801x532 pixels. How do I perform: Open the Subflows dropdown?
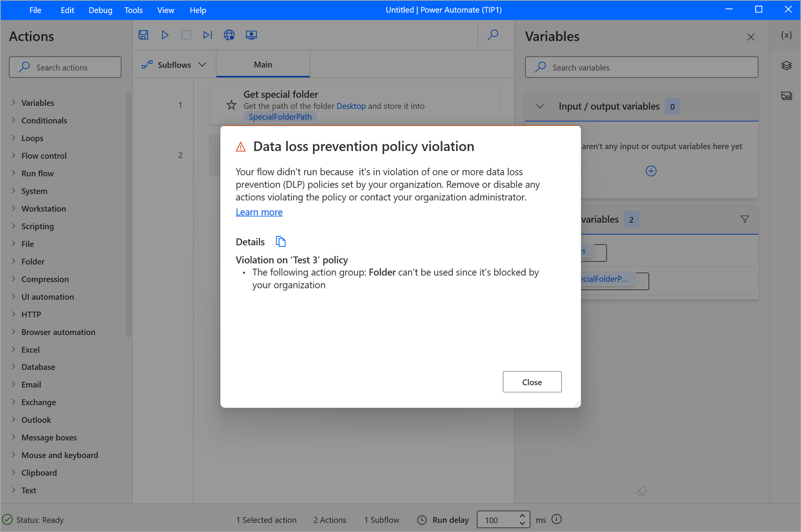(174, 64)
